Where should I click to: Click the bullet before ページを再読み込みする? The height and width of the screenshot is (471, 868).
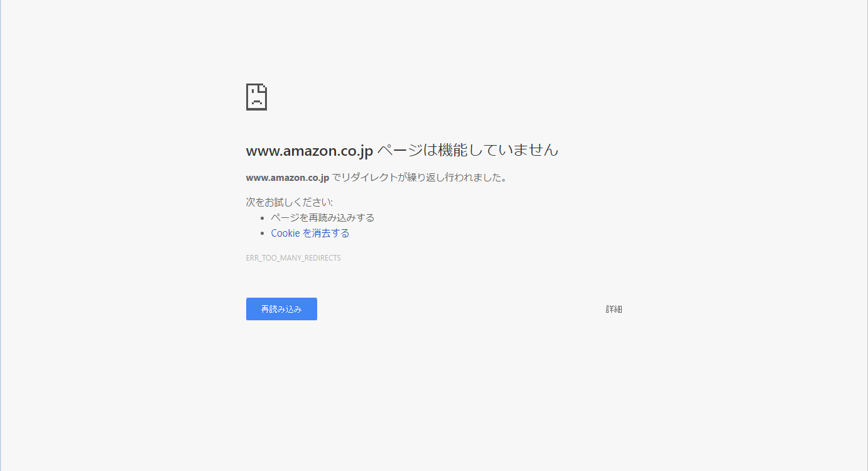(263, 219)
